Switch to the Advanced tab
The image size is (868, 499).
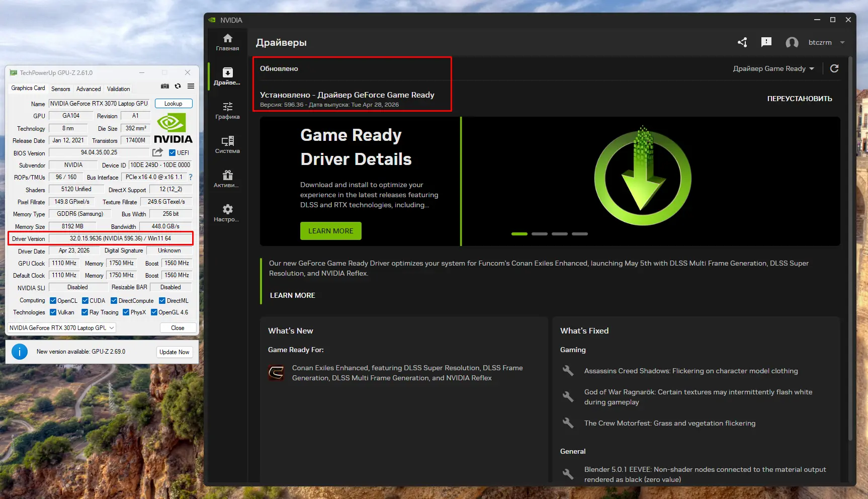click(x=89, y=89)
